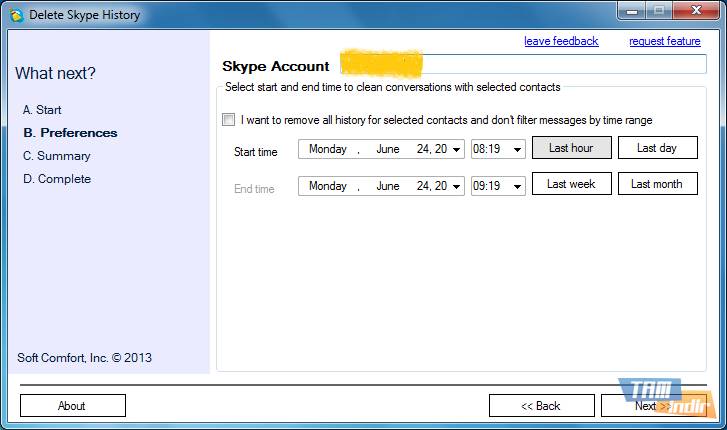
Task: Open the End time date dropdown
Action: coord(457,186)
